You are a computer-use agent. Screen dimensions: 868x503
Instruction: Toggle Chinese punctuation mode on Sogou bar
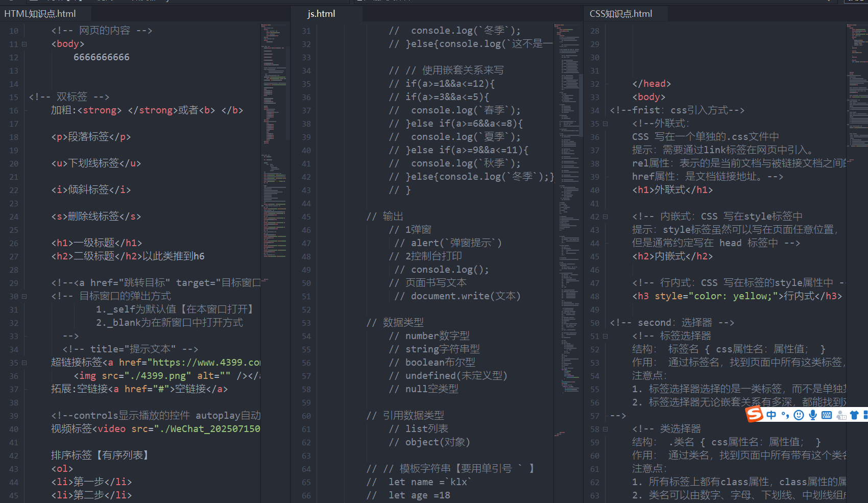785,415
